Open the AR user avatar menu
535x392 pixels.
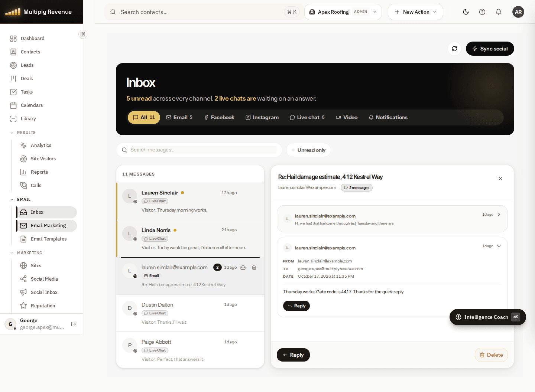click(x=518, y=12)
